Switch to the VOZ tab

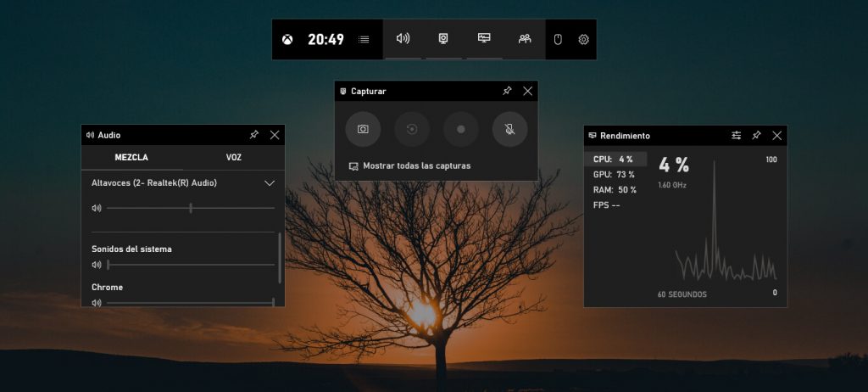pyautogui.click(x=233, y=157)
